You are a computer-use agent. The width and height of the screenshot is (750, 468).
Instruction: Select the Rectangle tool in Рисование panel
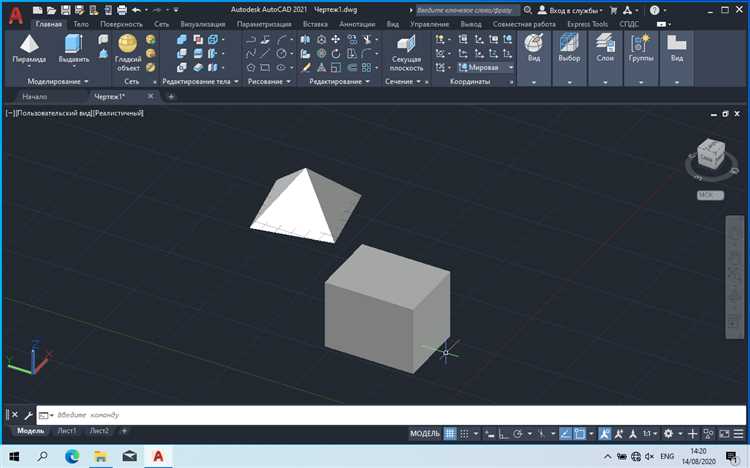coord(265,67)
